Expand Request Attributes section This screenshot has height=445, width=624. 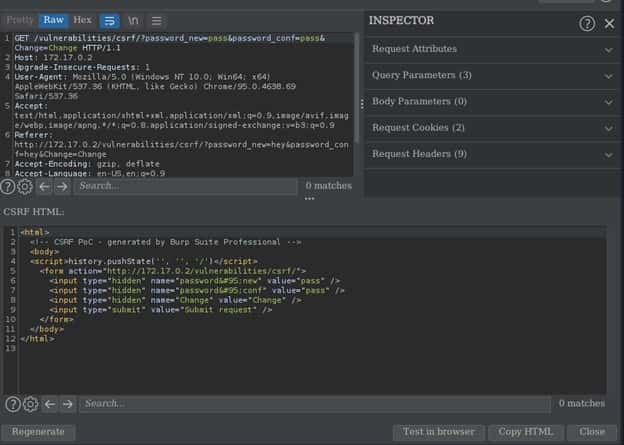pos(493,49)
